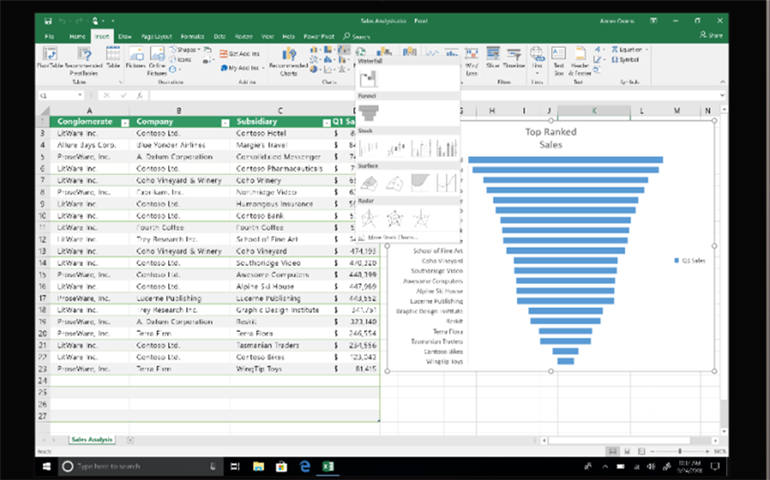Screen dimensions: 770x480
Task: Select column K header
Action: (x=594, y=111)
